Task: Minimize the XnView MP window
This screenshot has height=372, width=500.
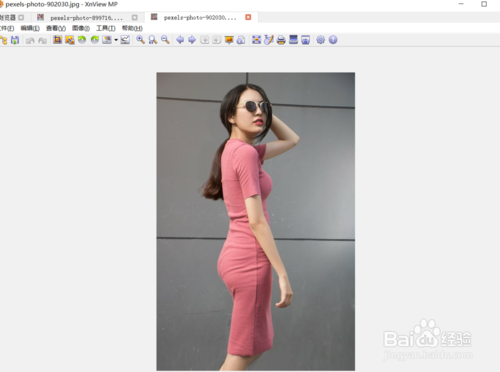Action: 461,4
